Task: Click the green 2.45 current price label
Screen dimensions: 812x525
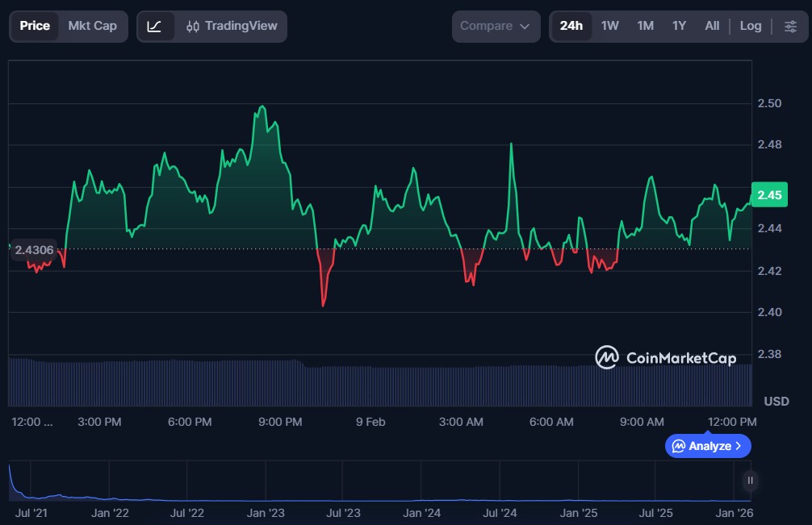Action: [x=769, y=195]
